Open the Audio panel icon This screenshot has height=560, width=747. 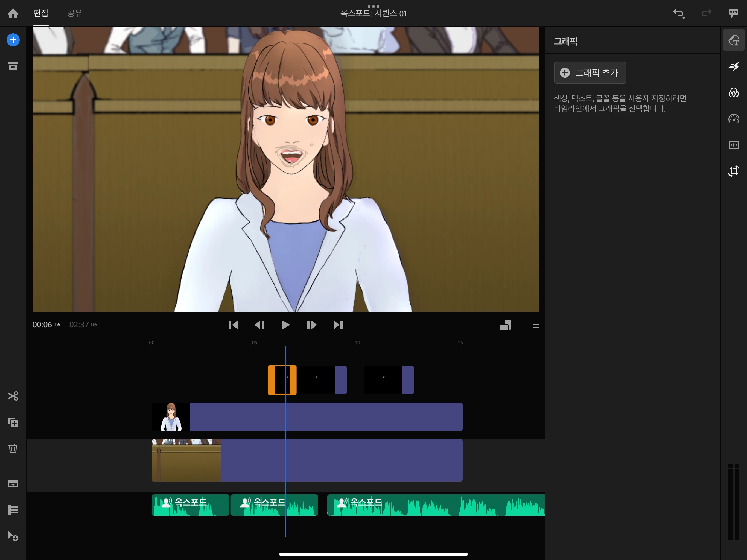pyautogui.click(x=734, y=145)
